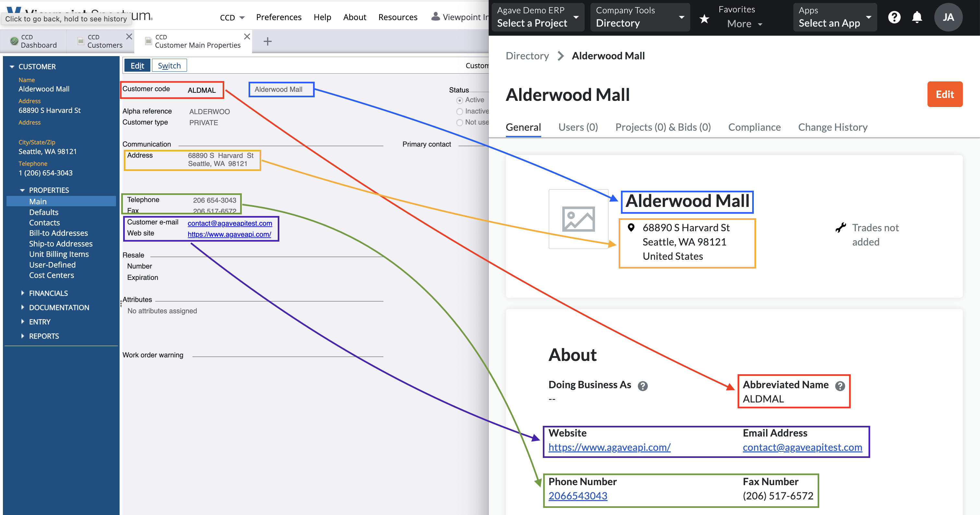The width and height of the screenshot is (980, 515).
Task: Close the CCD Customers tab
Action: click(129, 37)
